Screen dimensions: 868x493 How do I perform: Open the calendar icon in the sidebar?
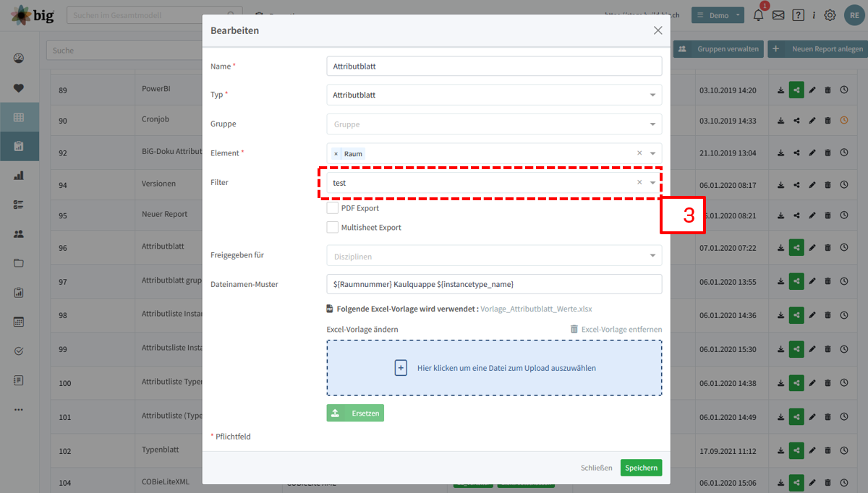[19, 322]
